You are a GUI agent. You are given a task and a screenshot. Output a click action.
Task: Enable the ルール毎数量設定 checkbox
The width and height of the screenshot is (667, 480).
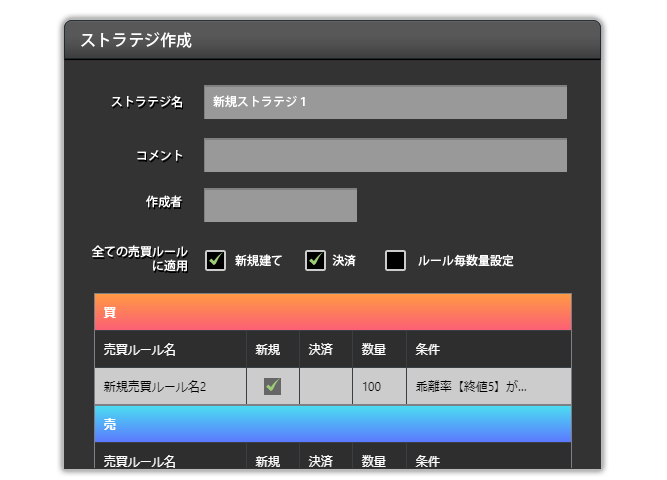pyautogui.click(x=396, y=261)
